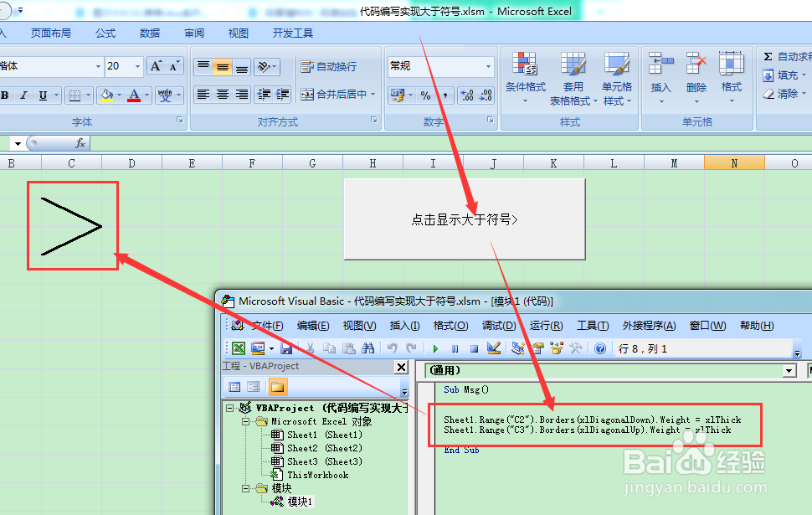Select middle vertical alignment
Image resolution: width=812 pixels, height=515 pixels.
(x=222, y=67)
